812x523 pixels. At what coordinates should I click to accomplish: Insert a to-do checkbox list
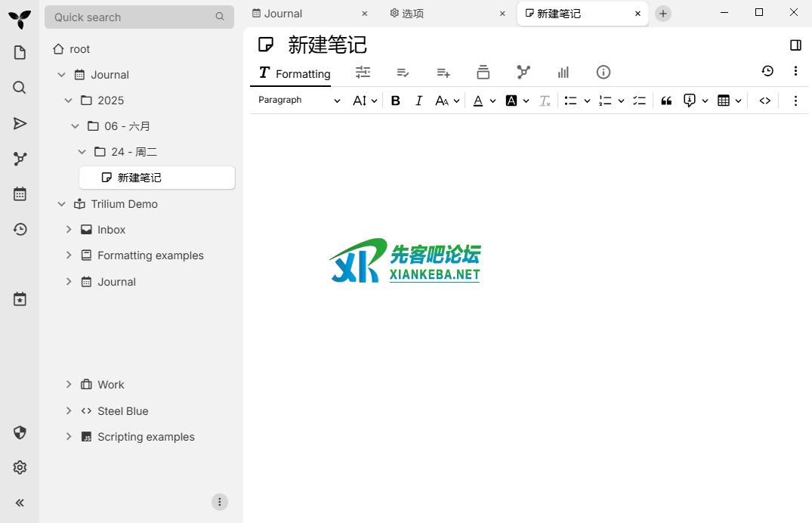click(639, 101)
